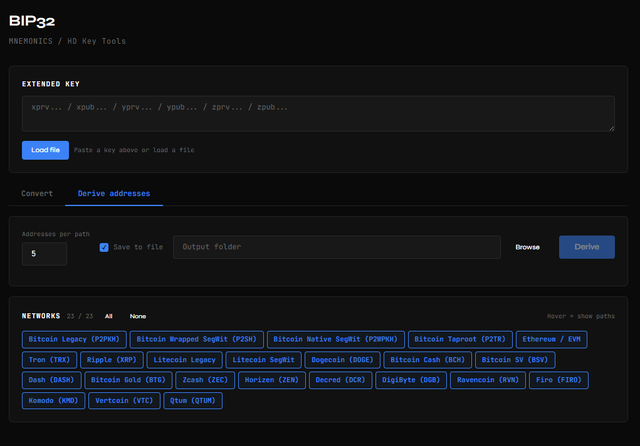Click the '23 / 23' networks counter

(80, 316)
